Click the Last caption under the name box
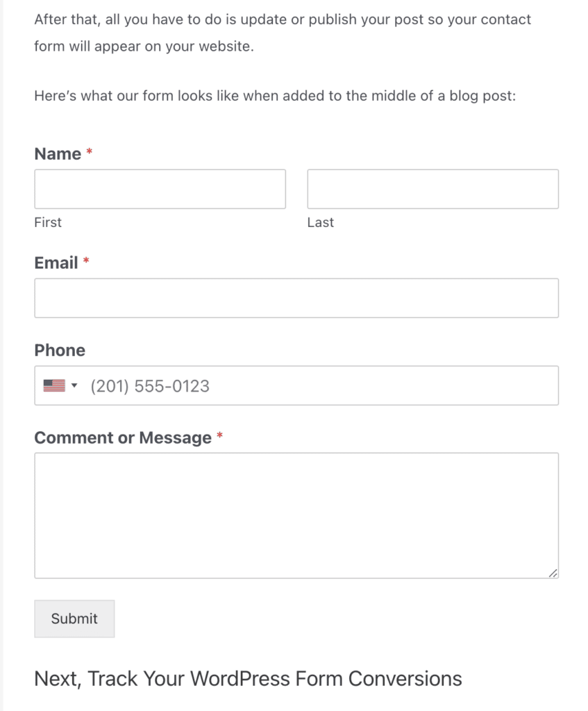588x711 pixels. click(x=320, y=222)
